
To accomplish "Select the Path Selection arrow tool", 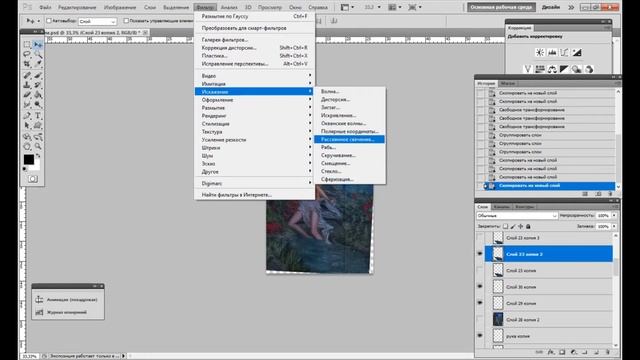I will pos(27,126).
